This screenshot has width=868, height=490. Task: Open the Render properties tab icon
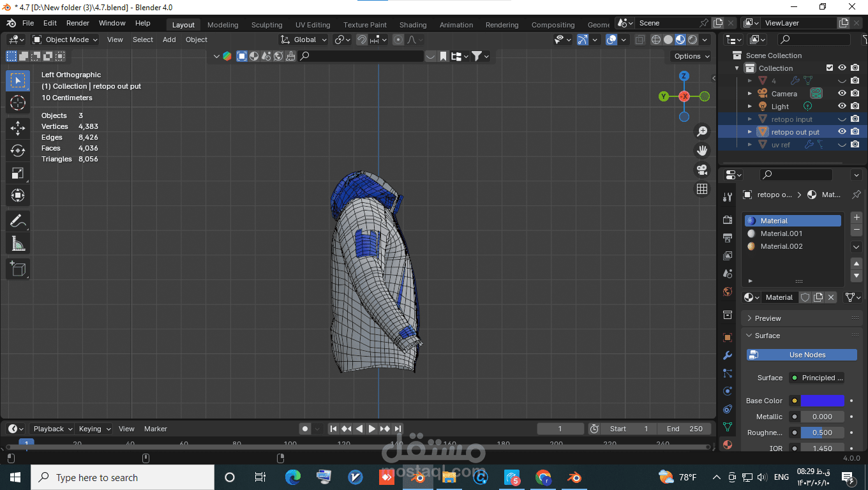tap(728, 220)
